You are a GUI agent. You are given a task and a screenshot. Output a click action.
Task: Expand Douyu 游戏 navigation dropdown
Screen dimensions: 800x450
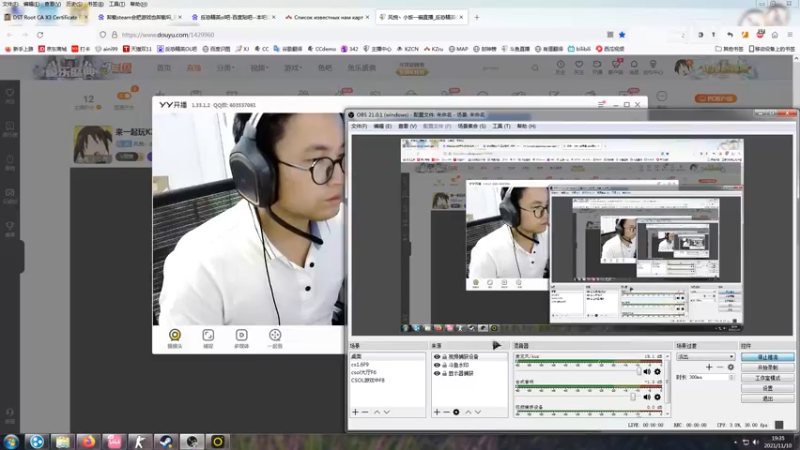click(x=293, y=67)
